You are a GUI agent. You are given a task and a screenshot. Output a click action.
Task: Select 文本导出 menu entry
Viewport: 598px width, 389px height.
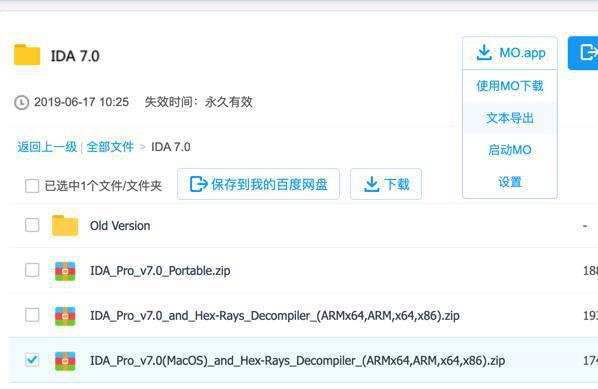(x=510, y=118)
